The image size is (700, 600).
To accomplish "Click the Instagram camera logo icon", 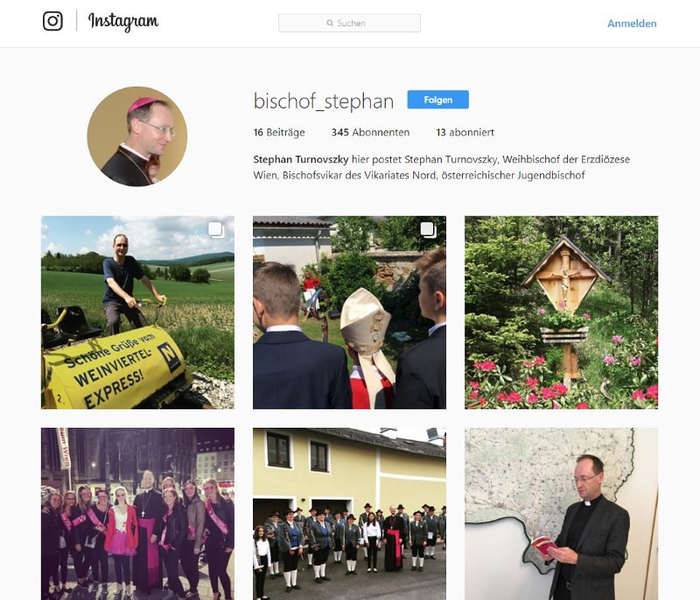I will pos(52,21).
